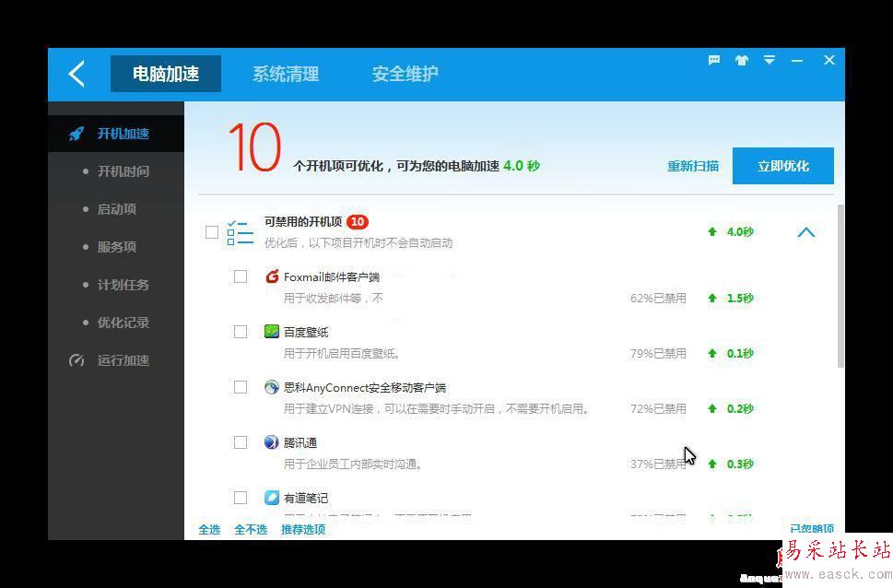The height and width of the screenshot is (588, 893).
Task: Click the green arrow beside 1.5秒
Action: point(711,298)
